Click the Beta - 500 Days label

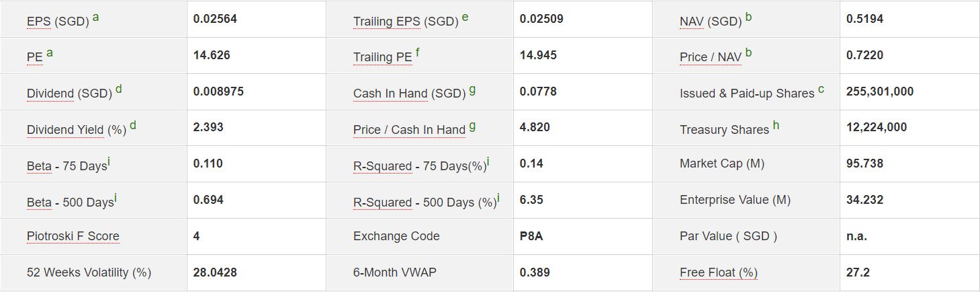tap(70, 202)
